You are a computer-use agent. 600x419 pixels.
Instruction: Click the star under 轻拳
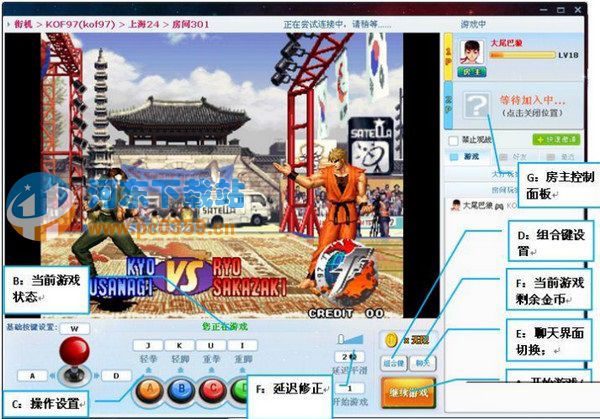tap(148, 370)
